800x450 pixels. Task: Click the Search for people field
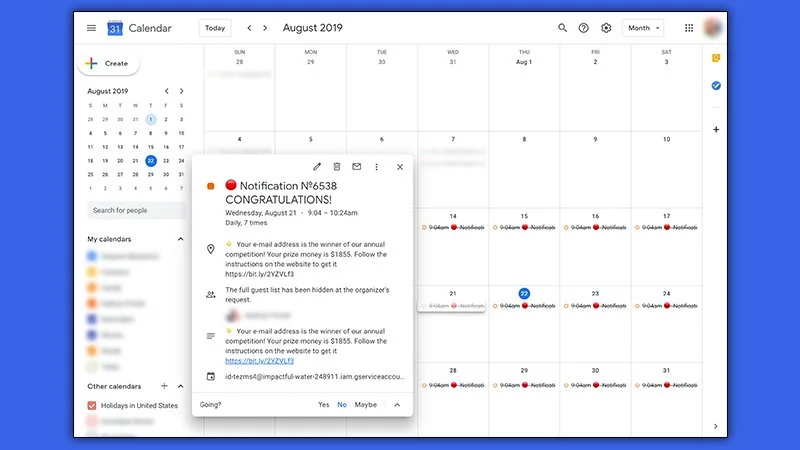coord(134,211)
